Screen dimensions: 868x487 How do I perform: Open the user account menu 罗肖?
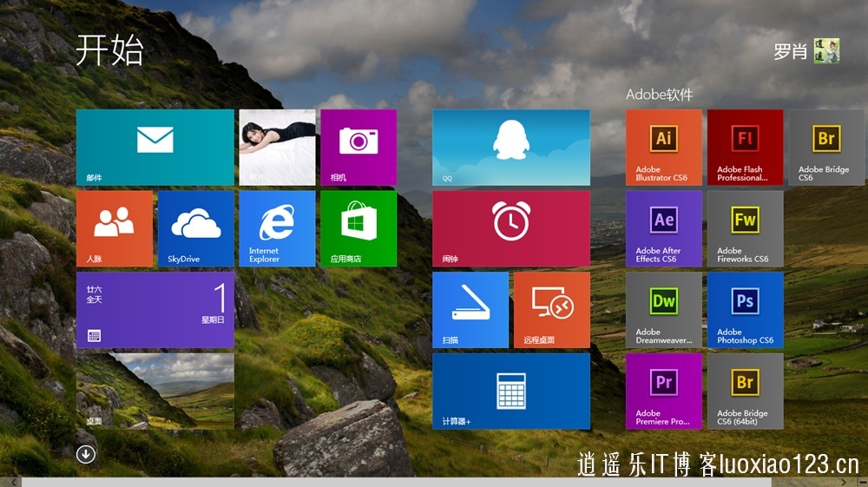[x=806, y=51]
